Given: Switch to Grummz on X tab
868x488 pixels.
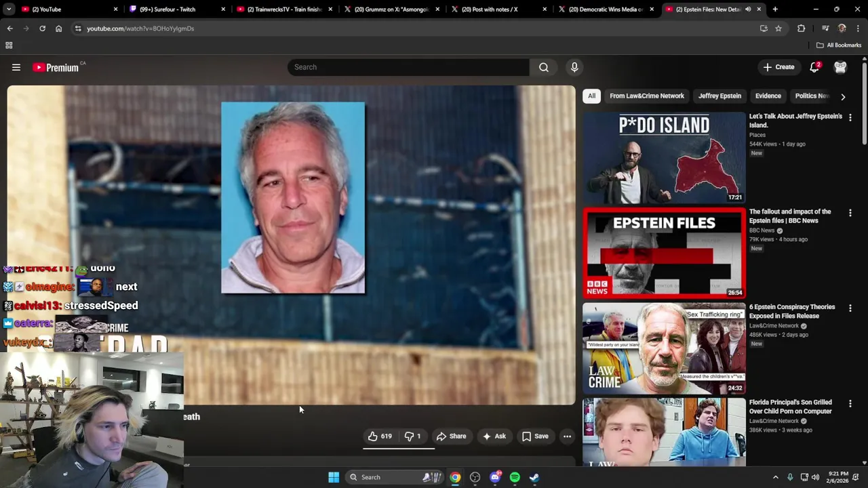Looking at the screenshot, I should pyautogui.click(x=391, y=9).
